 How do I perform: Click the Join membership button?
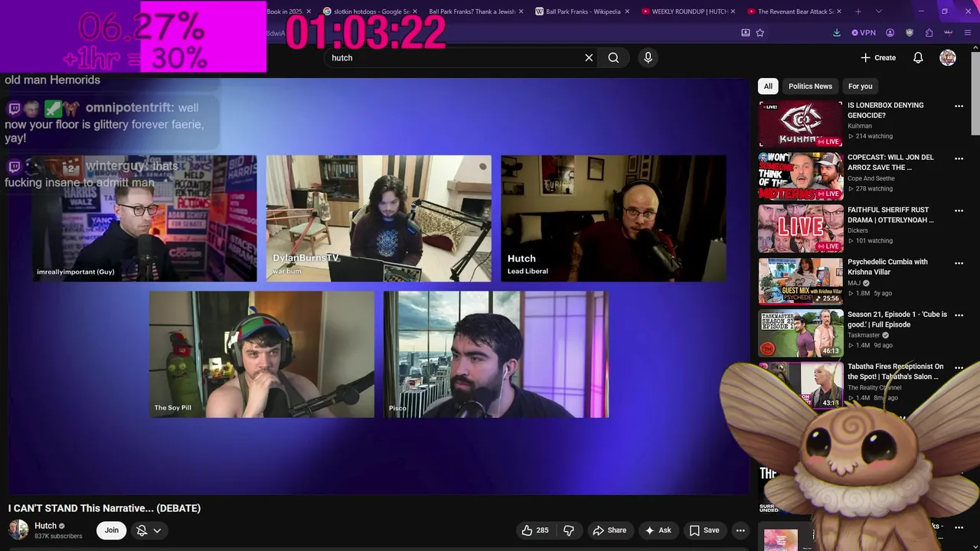click(x=112, y=530)
